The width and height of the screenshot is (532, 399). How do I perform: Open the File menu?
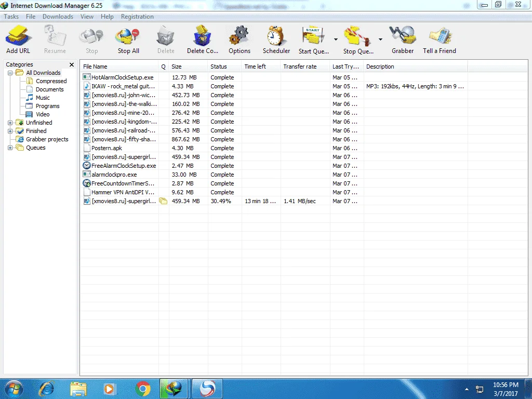[31, 17]
